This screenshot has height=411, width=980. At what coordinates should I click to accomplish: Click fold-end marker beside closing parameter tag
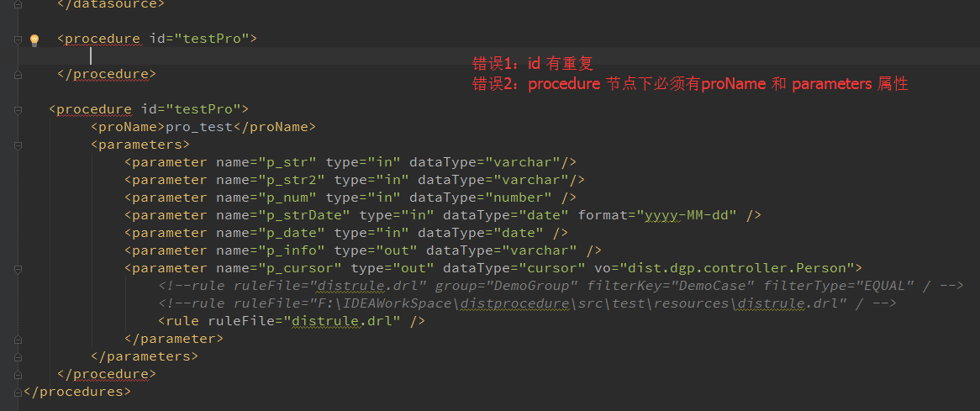[x=18, y=340]
